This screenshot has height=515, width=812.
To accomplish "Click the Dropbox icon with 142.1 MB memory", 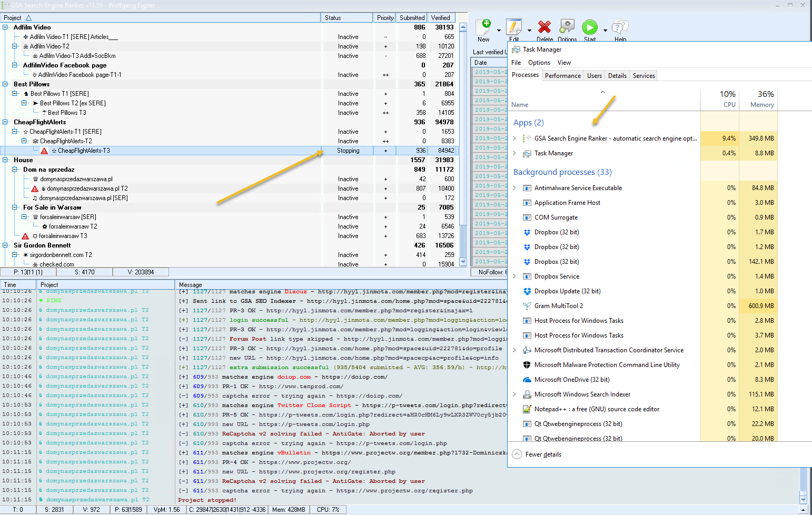I will coord(527,262).
